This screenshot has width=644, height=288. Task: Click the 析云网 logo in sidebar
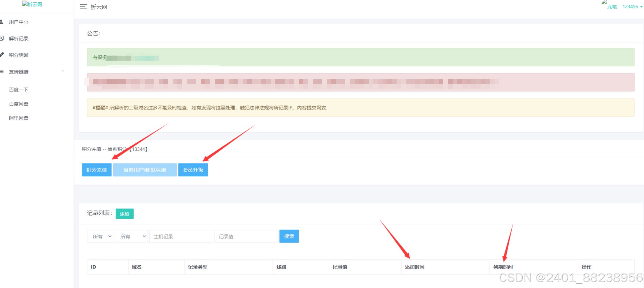pyautogui.click(x=32, y=4)
